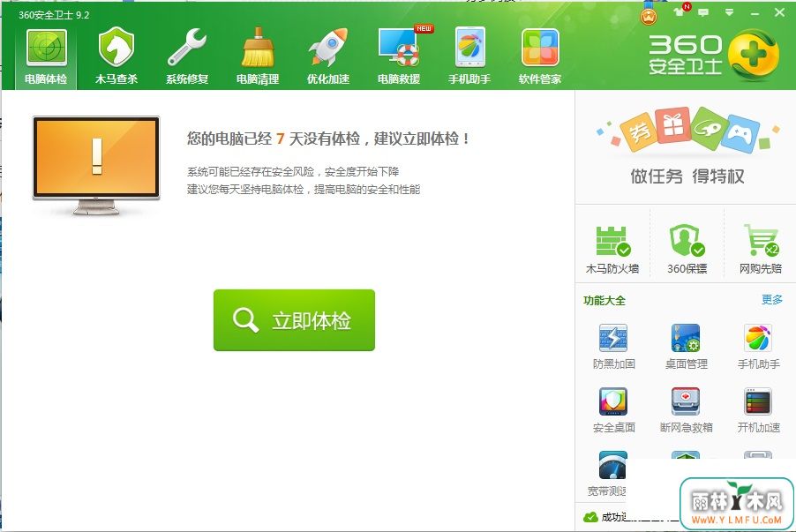
Task: Open the 网购先赔 shopping cart icon
Action: click(761, 249)
